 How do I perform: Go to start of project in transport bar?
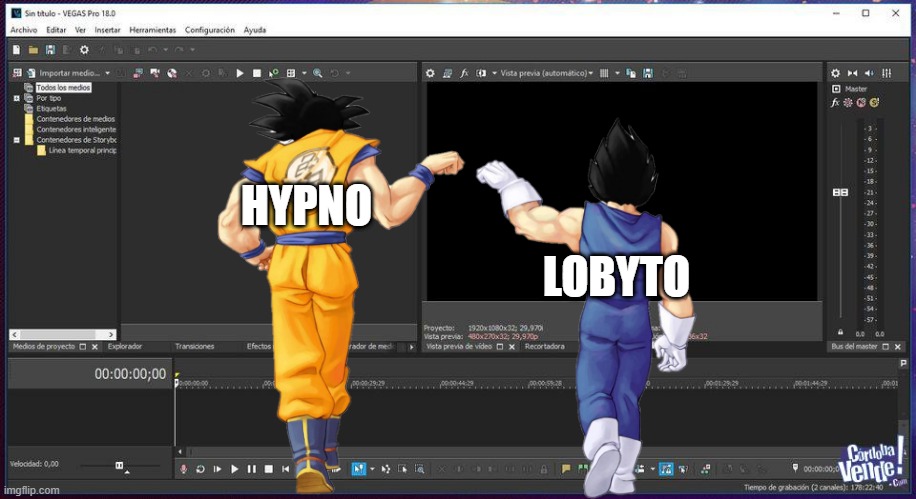(286, 469)
